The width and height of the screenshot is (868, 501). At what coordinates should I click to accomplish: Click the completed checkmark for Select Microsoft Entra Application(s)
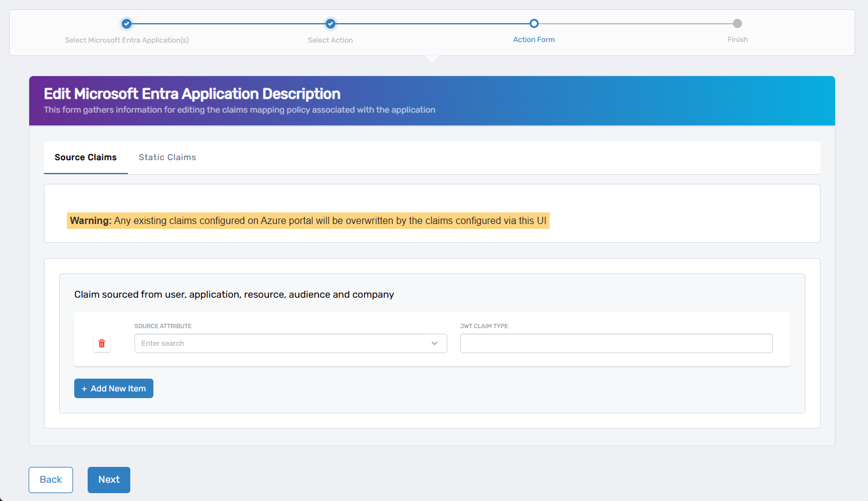coord(127,24)
